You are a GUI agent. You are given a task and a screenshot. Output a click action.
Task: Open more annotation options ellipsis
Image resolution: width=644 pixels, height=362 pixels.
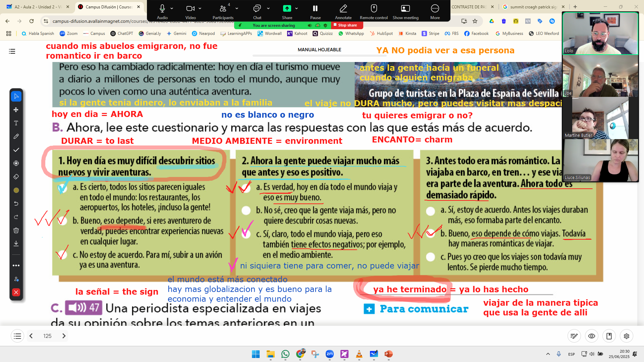point(16,265)
